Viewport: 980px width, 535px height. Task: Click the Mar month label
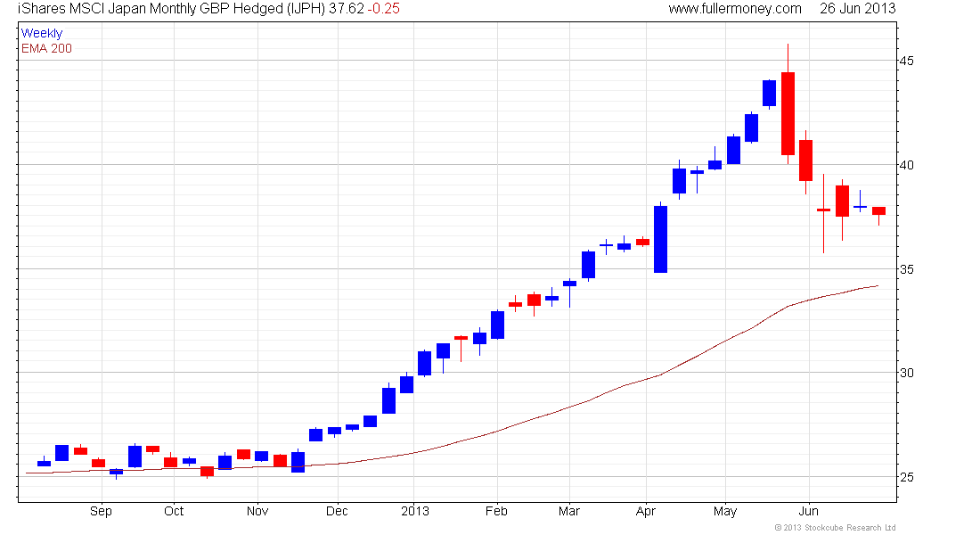(568, 511)
